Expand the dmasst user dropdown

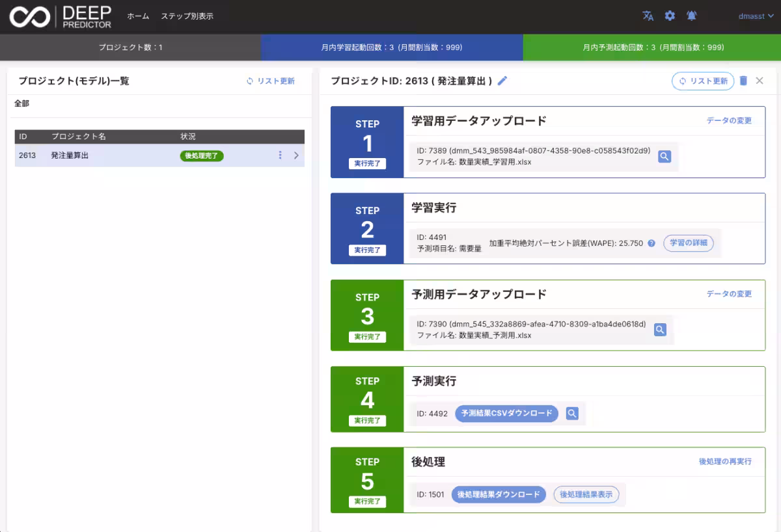click(x=756, y=16)
